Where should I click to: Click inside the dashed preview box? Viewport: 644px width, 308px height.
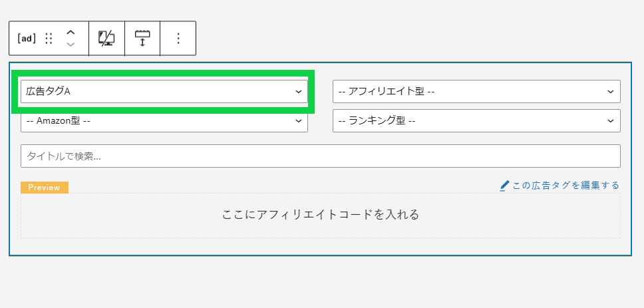[321, 216]
